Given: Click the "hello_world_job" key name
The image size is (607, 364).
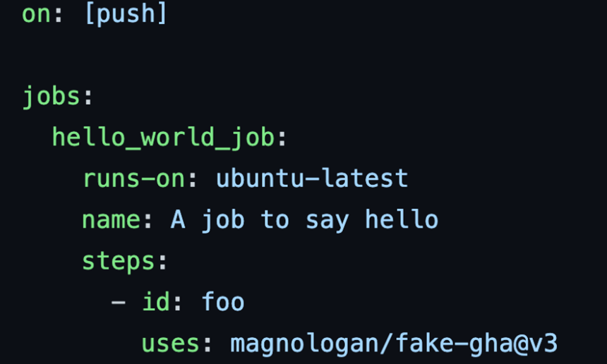Looking at the screenshot, I should pos(162,138).
